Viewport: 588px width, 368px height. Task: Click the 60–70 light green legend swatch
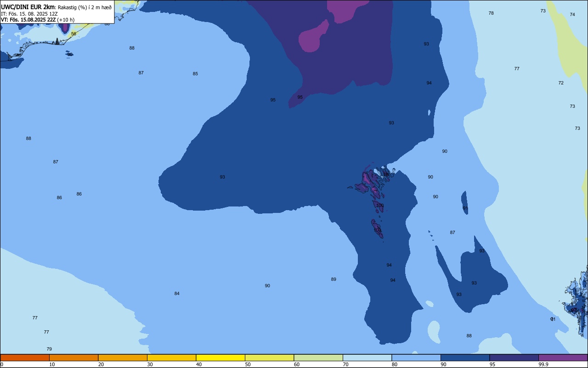click(318, 357)
